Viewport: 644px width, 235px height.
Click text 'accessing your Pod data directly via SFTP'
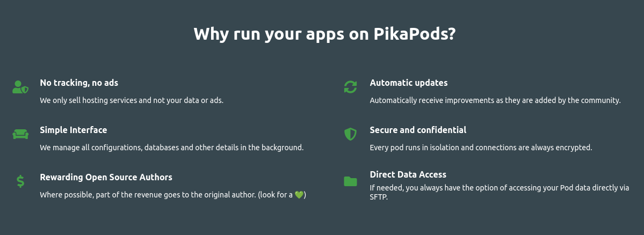tap(500, 193)
